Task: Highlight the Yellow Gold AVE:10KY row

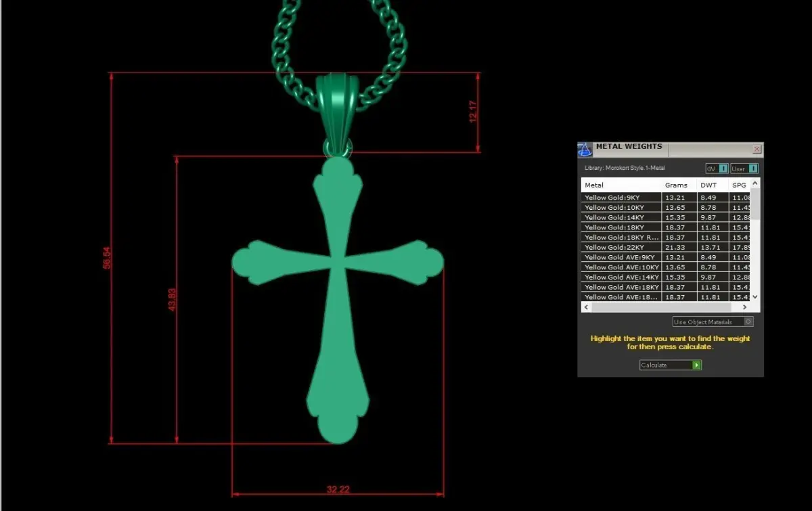Action: click(x=667, y=267)
